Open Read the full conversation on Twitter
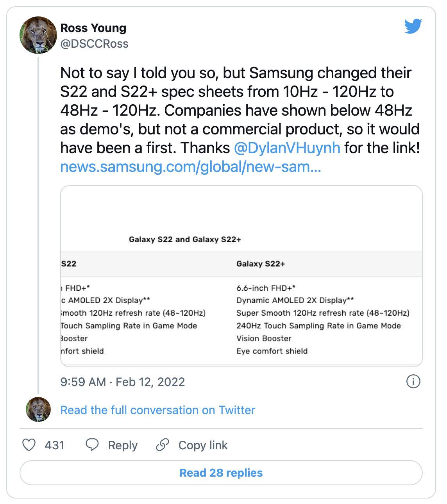This screenshot has width=447, height=504. (x=157, y=410)
